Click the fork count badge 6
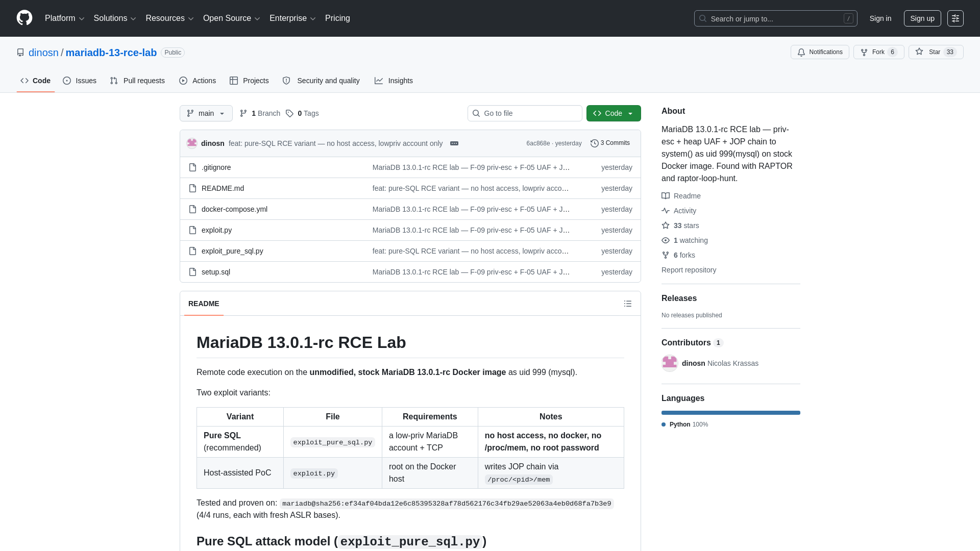 tap(892, 52)
